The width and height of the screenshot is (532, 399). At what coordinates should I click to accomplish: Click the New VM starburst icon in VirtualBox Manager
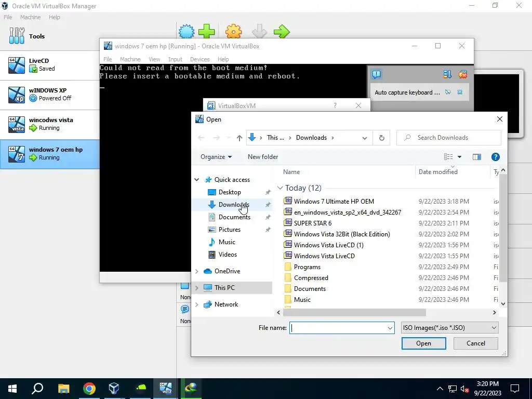187,32
